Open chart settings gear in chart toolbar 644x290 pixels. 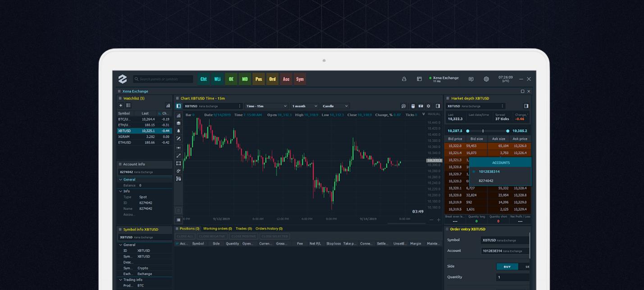click(429, 106)
